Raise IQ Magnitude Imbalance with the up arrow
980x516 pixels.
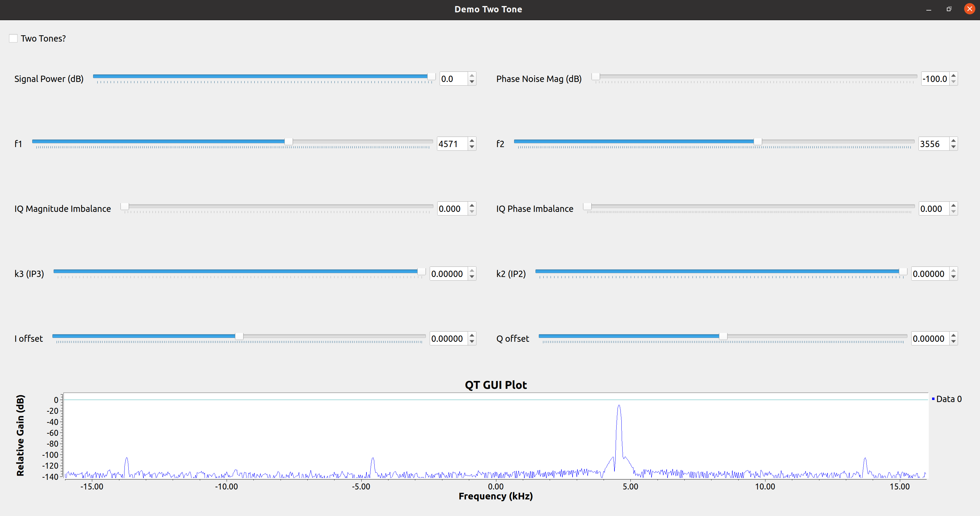coord(472,206)
